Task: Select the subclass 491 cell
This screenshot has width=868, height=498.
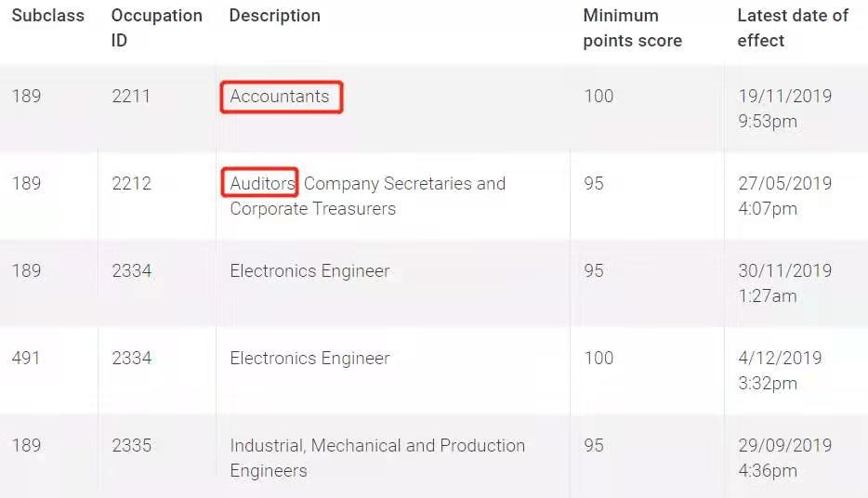Action: point(25,358)
